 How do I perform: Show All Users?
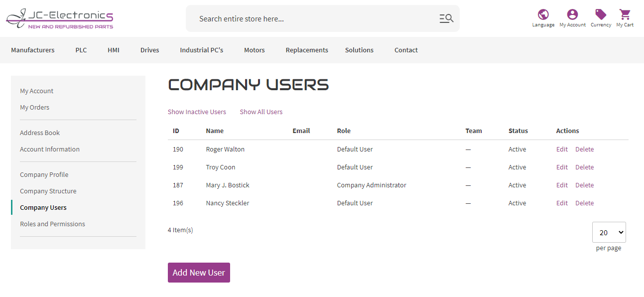pyautogui.click(x=261, y=112)
